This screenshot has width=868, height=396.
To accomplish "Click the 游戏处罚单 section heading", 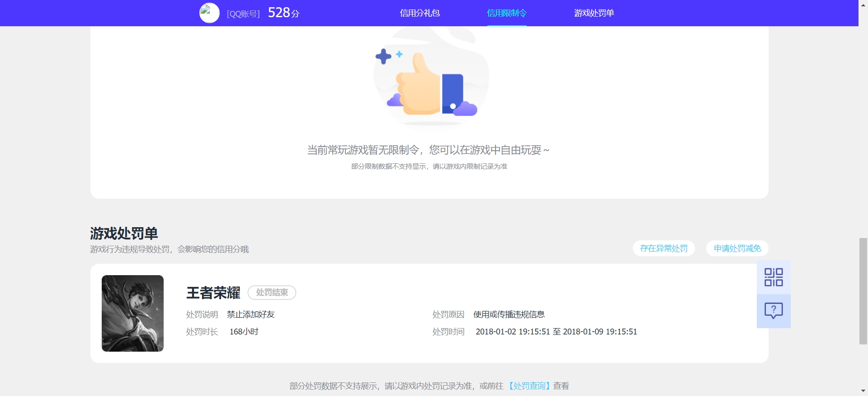I will (x=124, y=234).
